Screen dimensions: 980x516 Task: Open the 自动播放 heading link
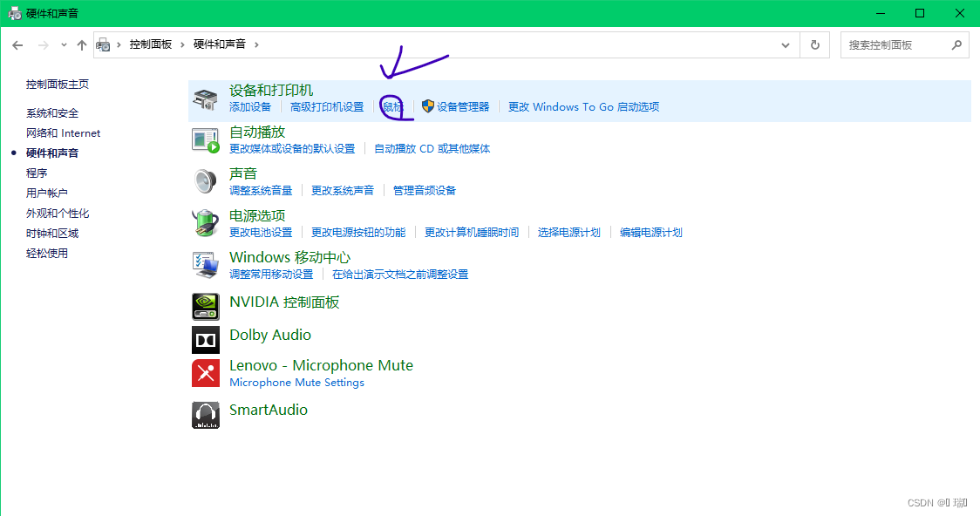click(257, 132)
